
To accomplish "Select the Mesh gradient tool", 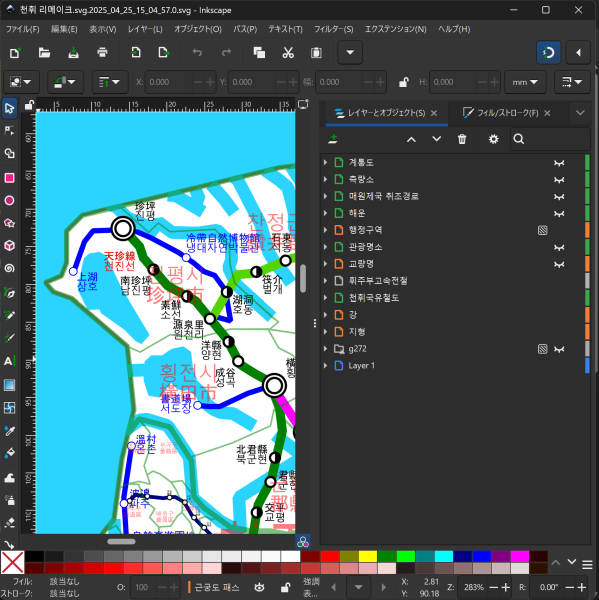I will pyautogui.click(x=9, y=408).
